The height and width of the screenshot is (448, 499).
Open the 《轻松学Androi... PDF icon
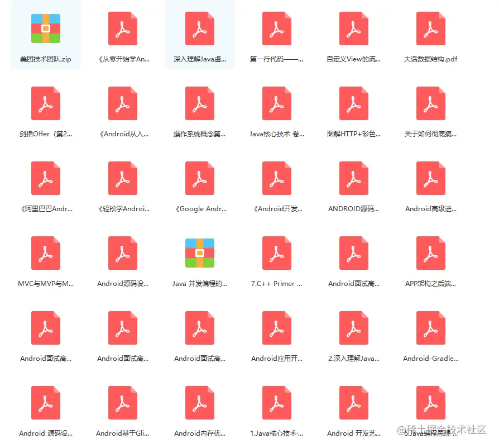(123, 178)
